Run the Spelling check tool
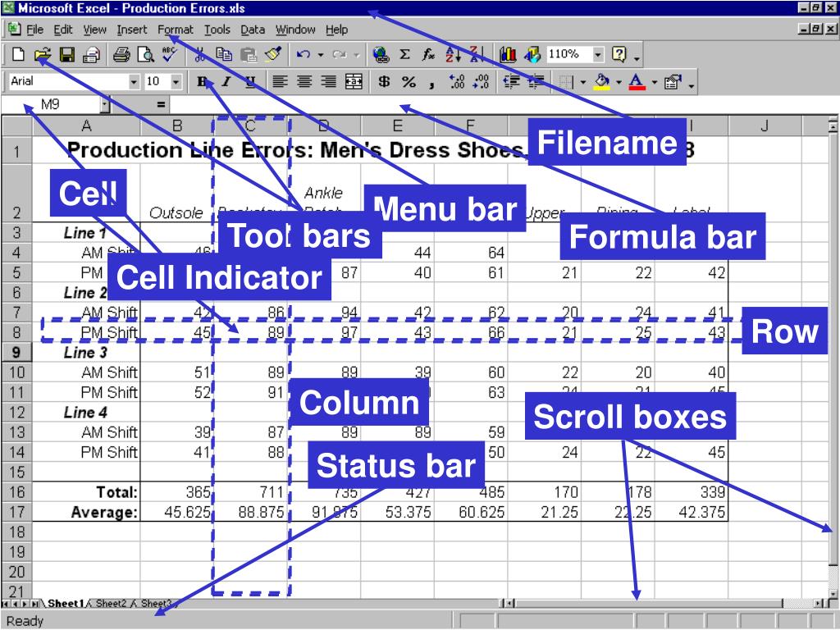This screenshot has width=840, height=630. [169, 55]
